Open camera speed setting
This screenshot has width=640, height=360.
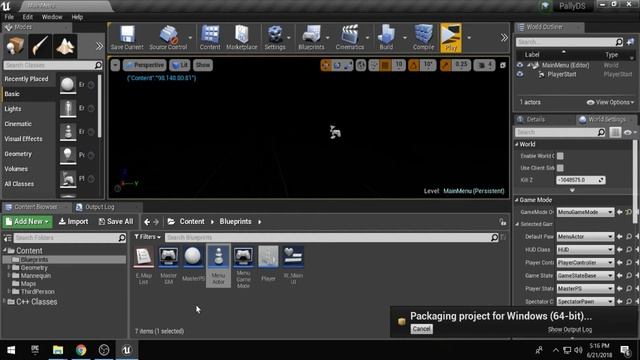[484, 65]
